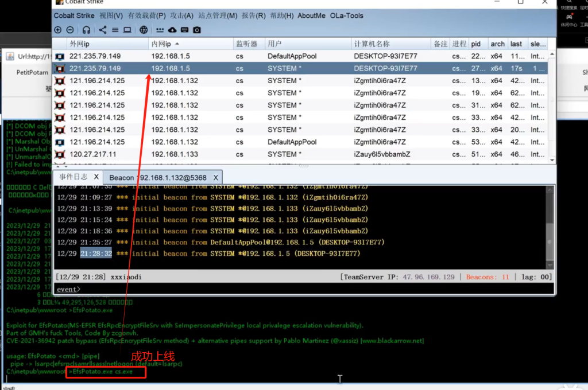Image resolution: width=588 pixels, height=390 pixels.
Task: Open the Cobalt Strike menu
Action: pyautogui.click(x=74, y=15)
